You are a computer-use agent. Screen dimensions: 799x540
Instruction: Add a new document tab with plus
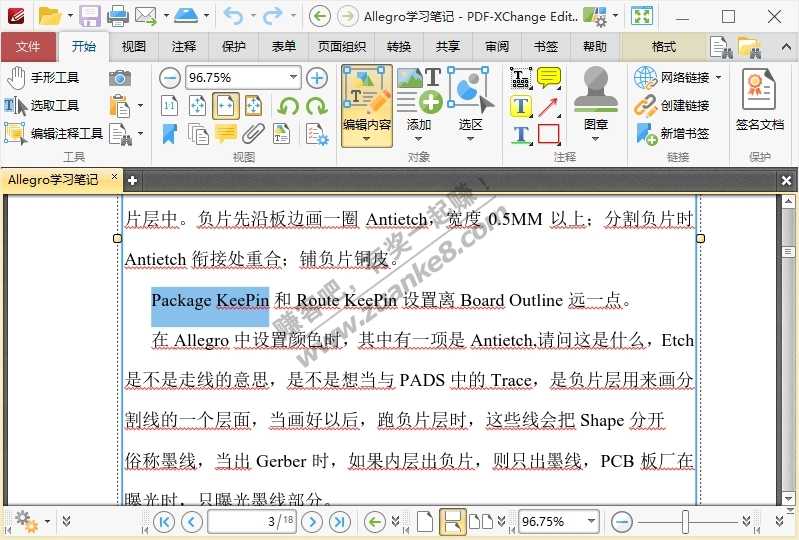[x=132, y=180]
